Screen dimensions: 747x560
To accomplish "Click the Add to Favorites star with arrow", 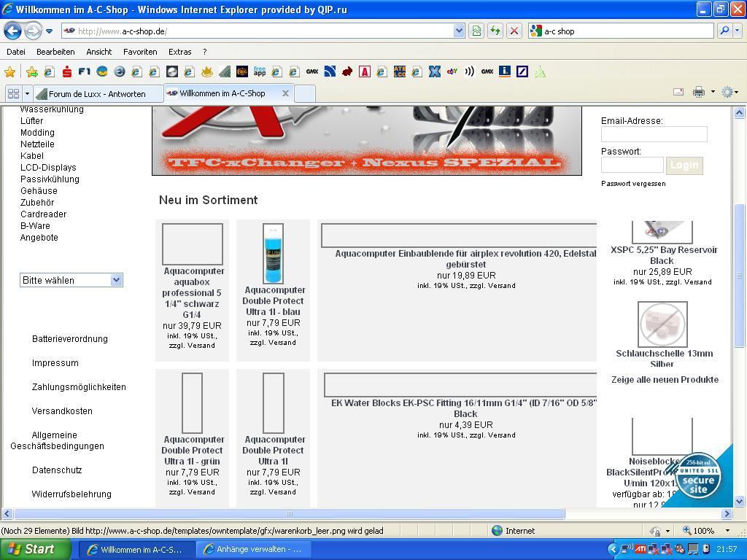I will point(32,72).
